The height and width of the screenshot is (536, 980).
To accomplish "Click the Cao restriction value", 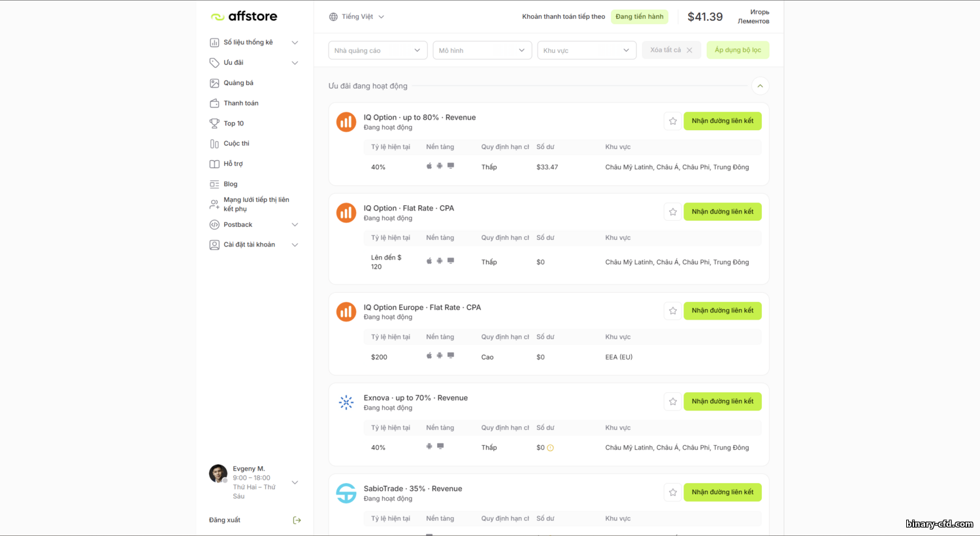I will tap(487, 358).
